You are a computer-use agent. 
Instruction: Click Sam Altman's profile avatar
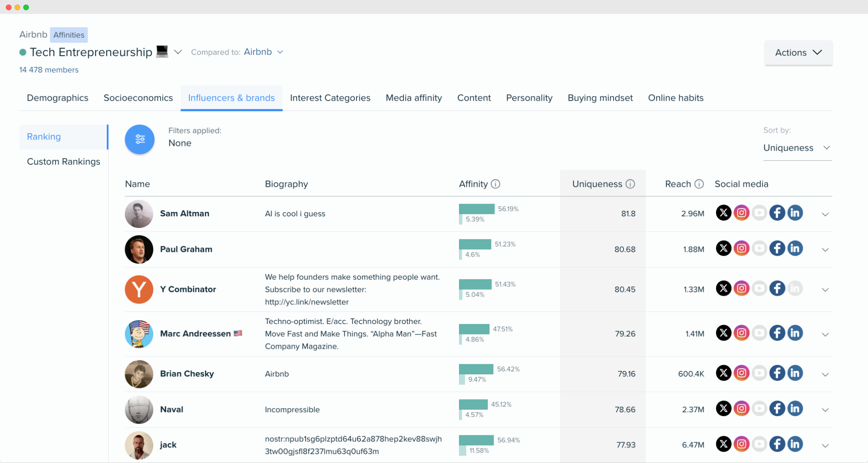139,214
